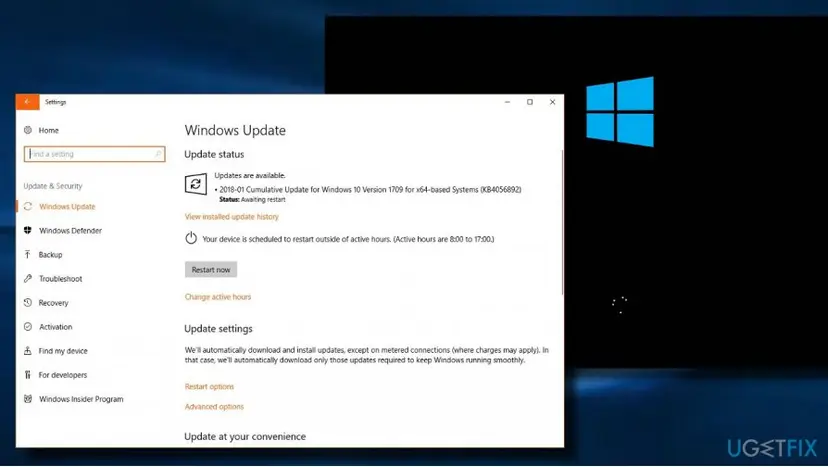Screen dimensions: 828x467
Task: Click the Windows Defender shield icon
Action: click(28, 230)
